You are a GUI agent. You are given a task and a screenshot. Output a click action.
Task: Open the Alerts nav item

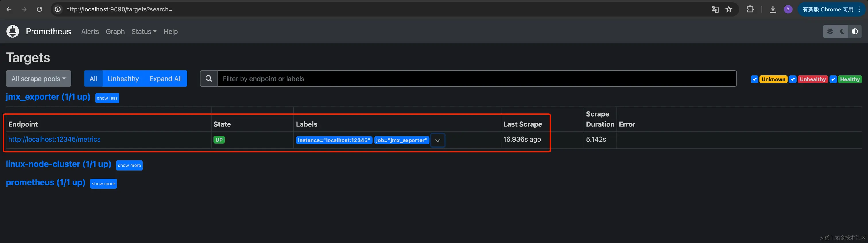[90, 31]
